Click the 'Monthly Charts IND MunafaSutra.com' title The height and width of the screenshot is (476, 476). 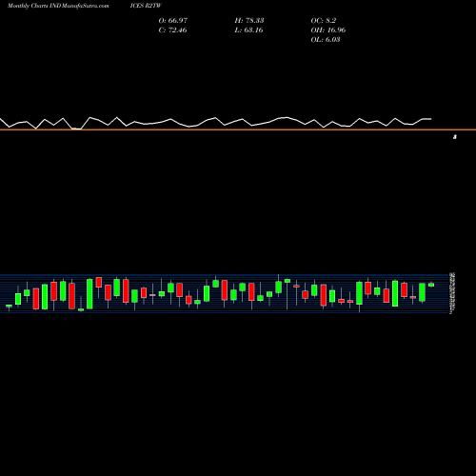58,6
